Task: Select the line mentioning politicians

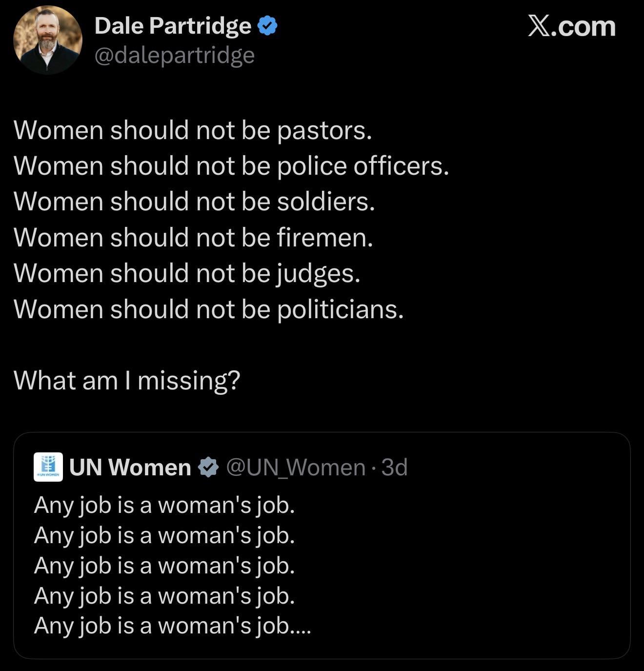Action: (209, 309)
